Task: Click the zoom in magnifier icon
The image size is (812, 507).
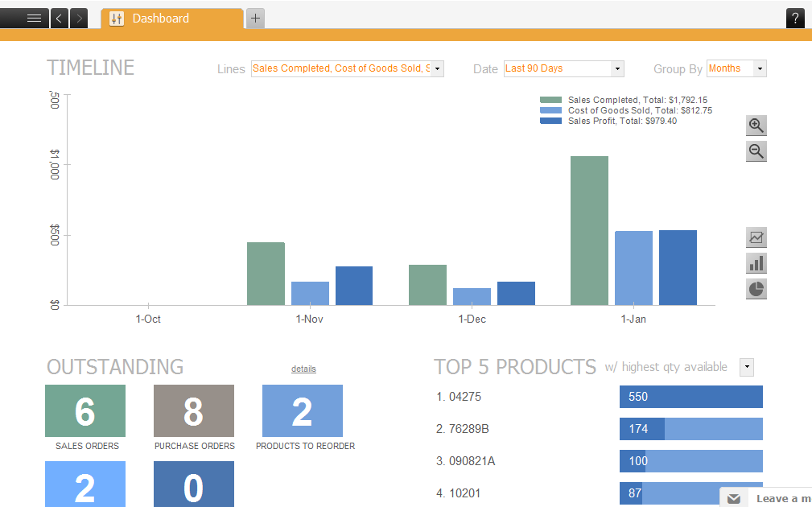Action: (x=756, y=126)
